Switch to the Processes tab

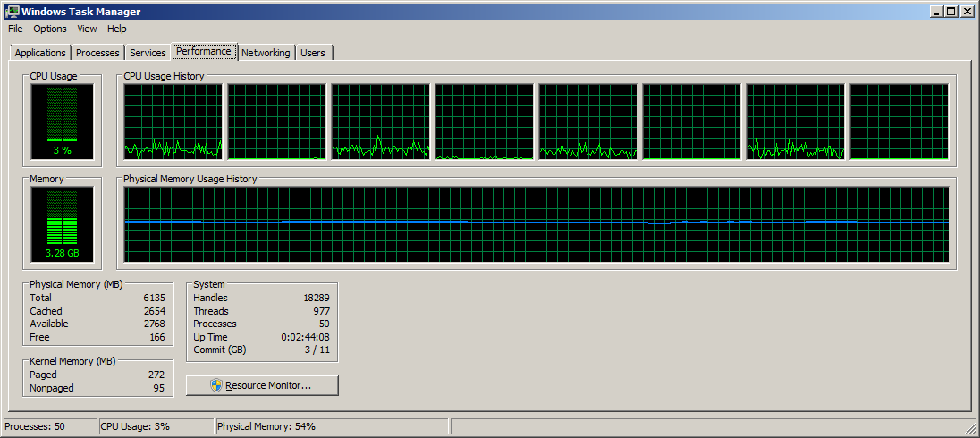[x=97, y=53]
